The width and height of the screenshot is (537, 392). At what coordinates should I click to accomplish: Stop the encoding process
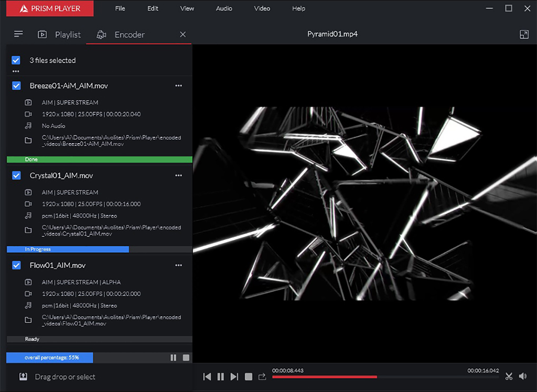tap(186, 357)
